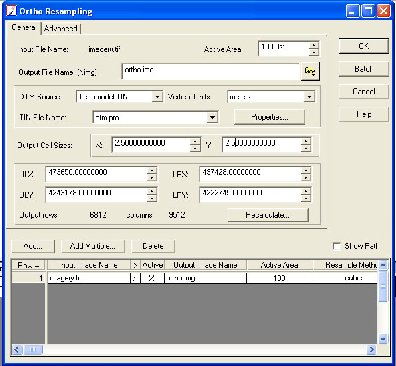Click the Resample Method column header
The width and height of the screenshot is (396, 366).
[x=346, y=265]
